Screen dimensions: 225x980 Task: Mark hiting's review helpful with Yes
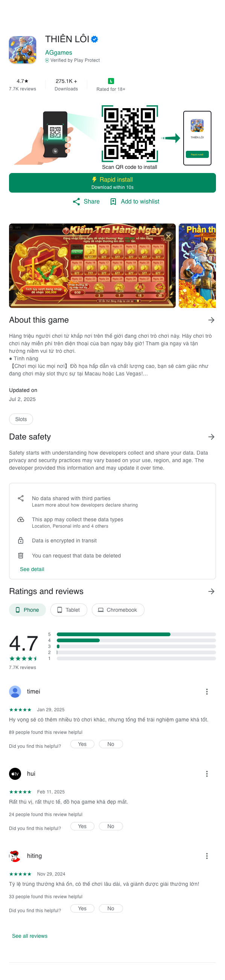click(x=82, y=908)
